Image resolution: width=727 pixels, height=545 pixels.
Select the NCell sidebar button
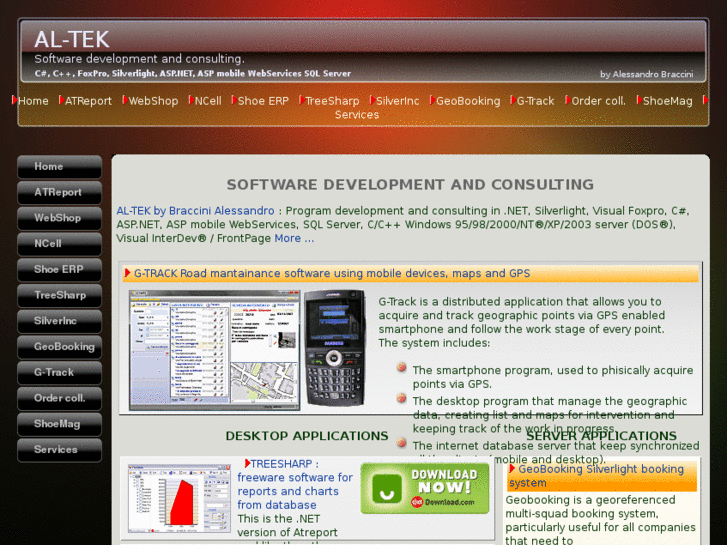point(59,244)
